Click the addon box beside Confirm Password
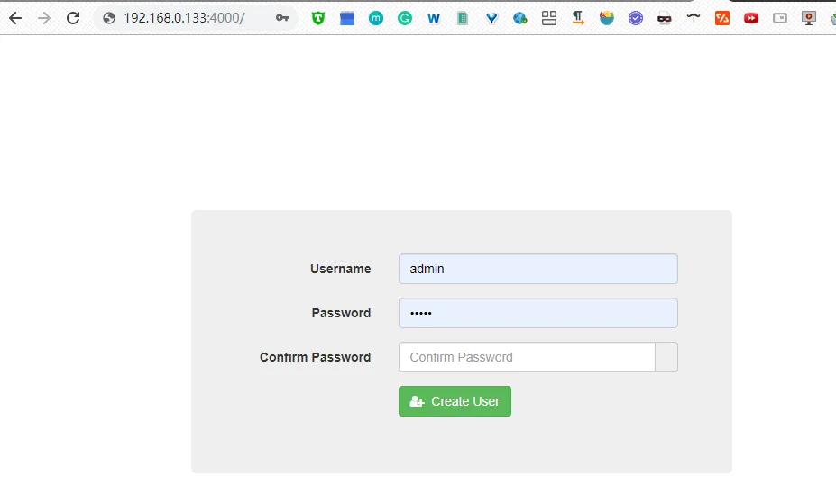The height and width of the screenshot is (504, 836). click(x=666, y=357)
